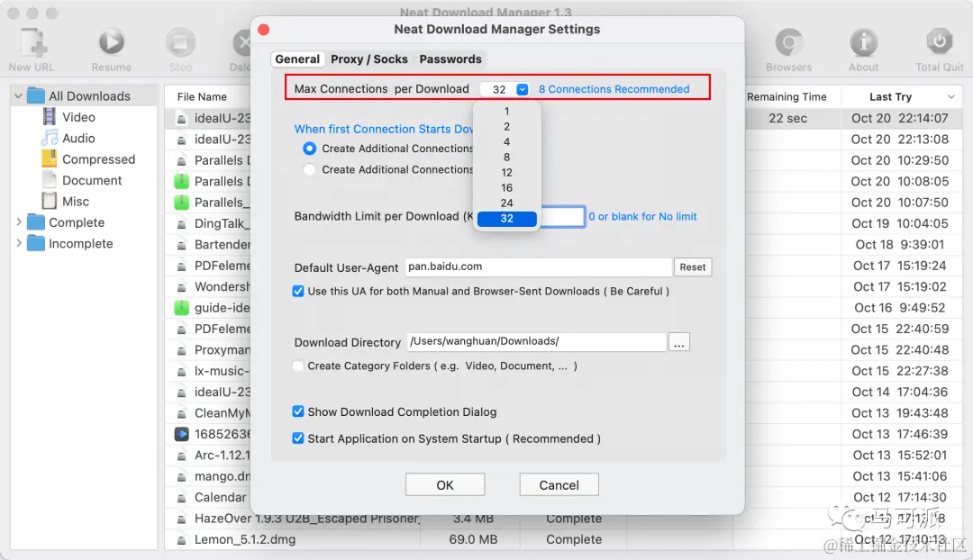
Task: Choose 32 connections from the list
Action: click(507, 218)
